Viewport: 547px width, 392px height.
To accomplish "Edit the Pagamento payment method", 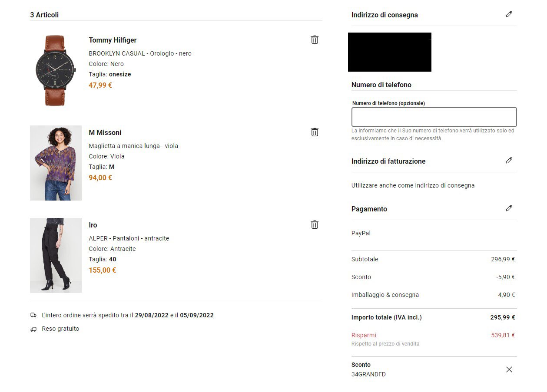I will 509,208.
